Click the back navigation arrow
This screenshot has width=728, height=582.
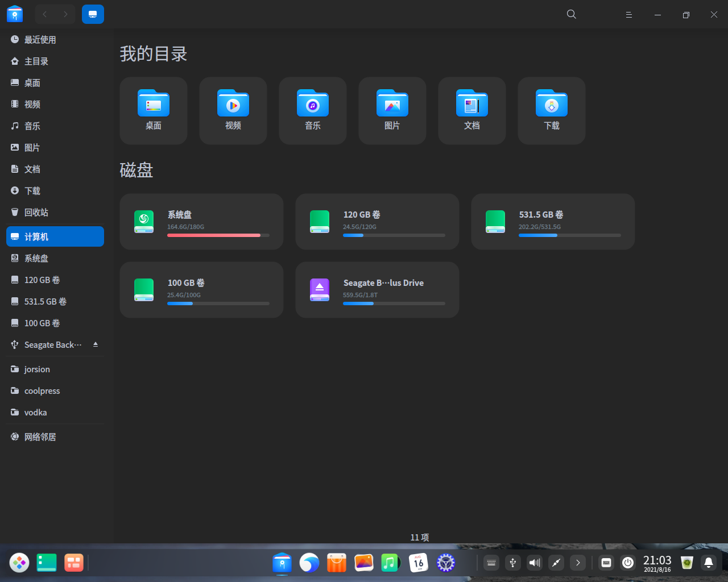[45, 14]
